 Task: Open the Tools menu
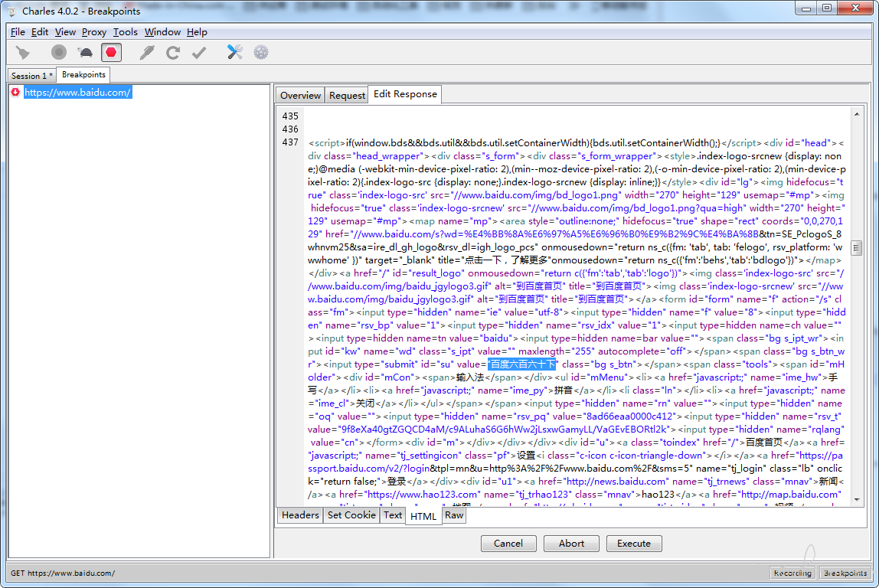click(125, 32)
